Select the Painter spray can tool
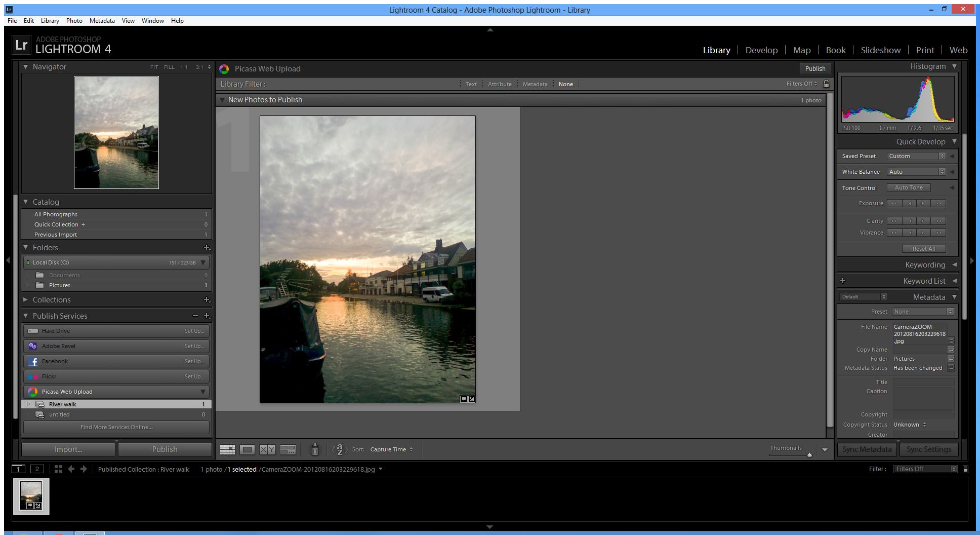 (x=315, y=449)
